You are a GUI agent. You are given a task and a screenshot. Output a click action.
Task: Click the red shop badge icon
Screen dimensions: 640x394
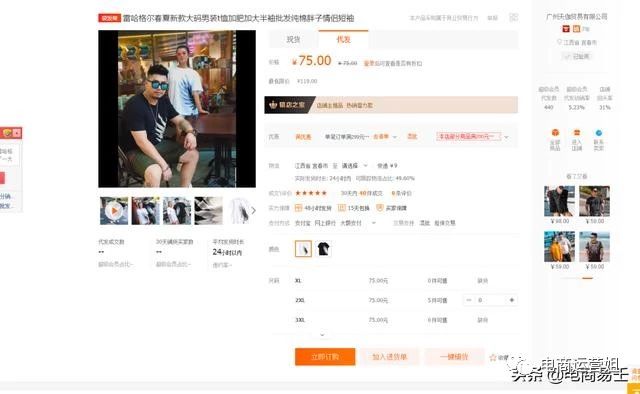click(x=566, y=29)
